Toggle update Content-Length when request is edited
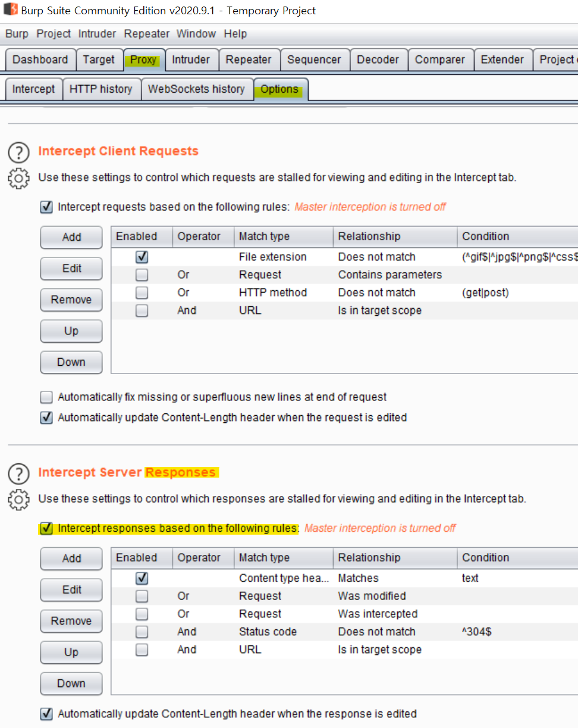 pos(46,418)
